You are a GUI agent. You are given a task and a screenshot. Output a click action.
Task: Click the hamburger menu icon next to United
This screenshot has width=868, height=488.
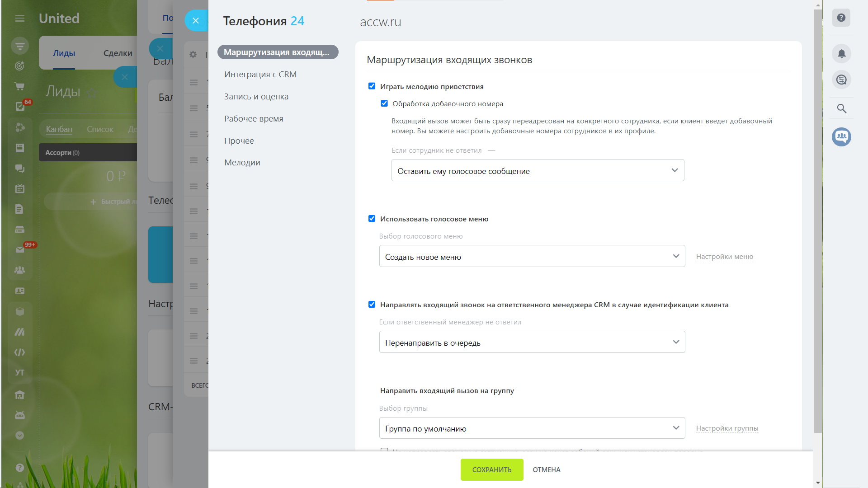click(x=19, y=19)
